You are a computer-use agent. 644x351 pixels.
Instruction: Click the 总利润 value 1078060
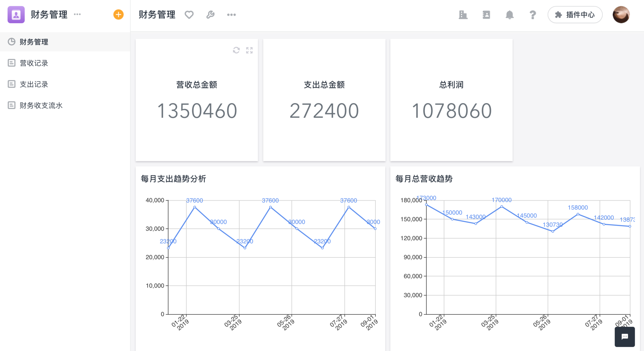451,111
